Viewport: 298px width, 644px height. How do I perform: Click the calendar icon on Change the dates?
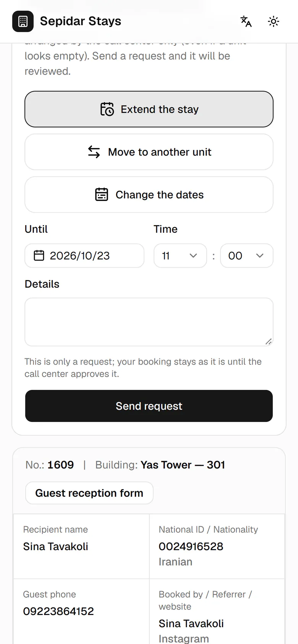click(x=102, y=195)
